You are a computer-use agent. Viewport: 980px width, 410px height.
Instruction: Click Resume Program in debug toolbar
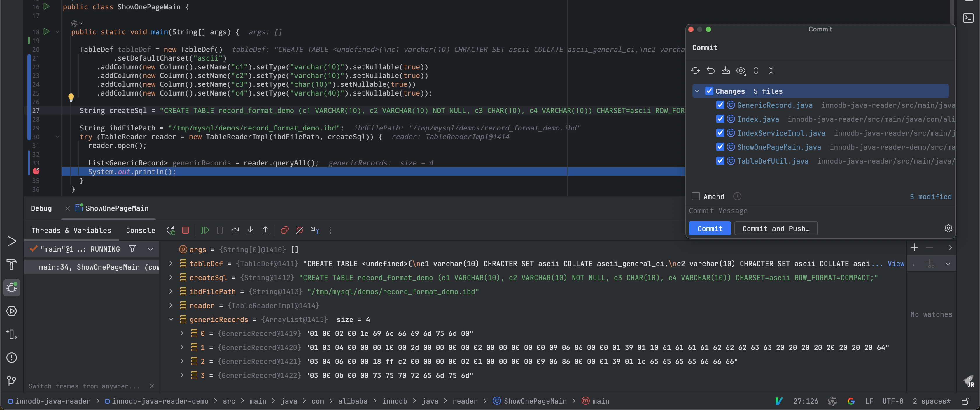pyautogui.click(x=204, y=230)
